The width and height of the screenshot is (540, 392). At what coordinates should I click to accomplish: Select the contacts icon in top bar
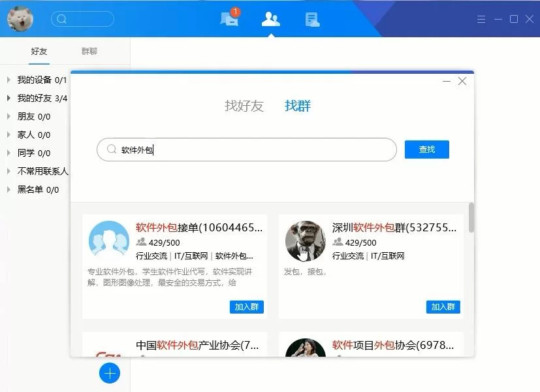pyautogui.click(x=270, y=19)
